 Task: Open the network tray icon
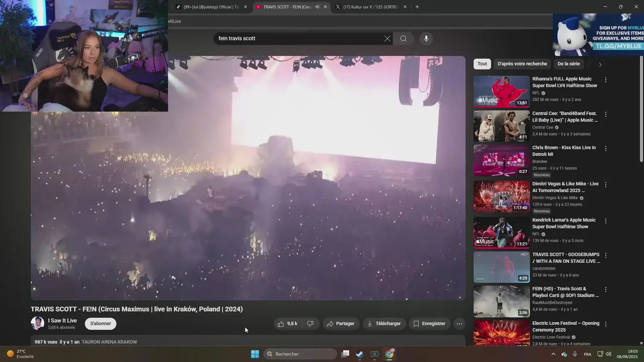tap(601, 354)
